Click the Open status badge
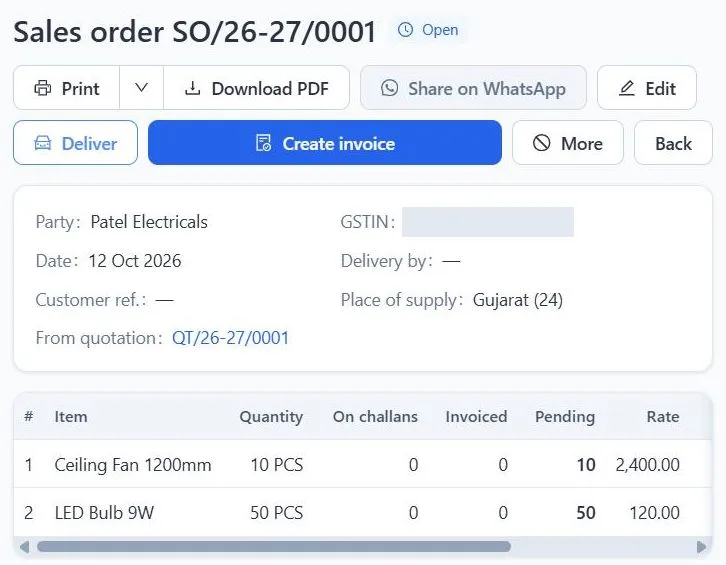This screenshot has height=565, width=726. point(428,30)
